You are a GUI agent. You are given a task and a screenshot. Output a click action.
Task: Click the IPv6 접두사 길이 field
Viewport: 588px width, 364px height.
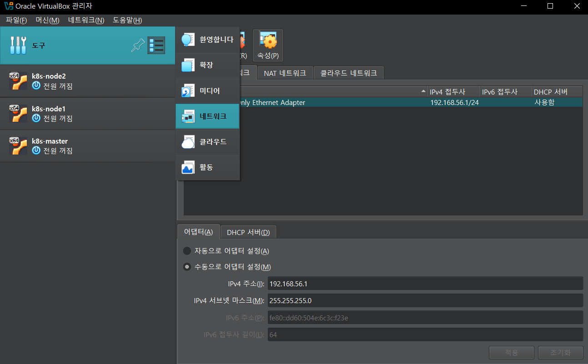click(x=425, y=334)
